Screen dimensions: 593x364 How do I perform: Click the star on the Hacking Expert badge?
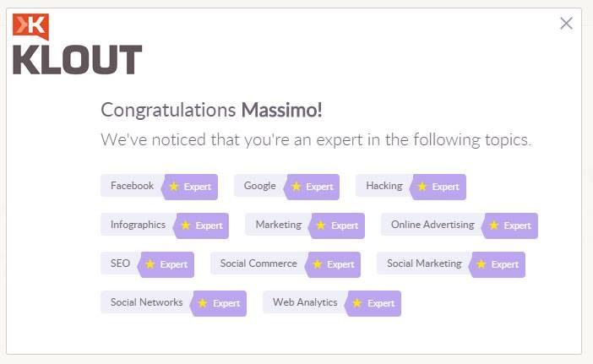(422, 187)
